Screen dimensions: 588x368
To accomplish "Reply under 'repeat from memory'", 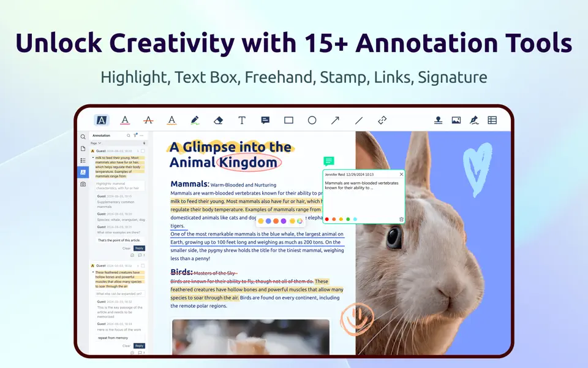I will coord(139,346).
